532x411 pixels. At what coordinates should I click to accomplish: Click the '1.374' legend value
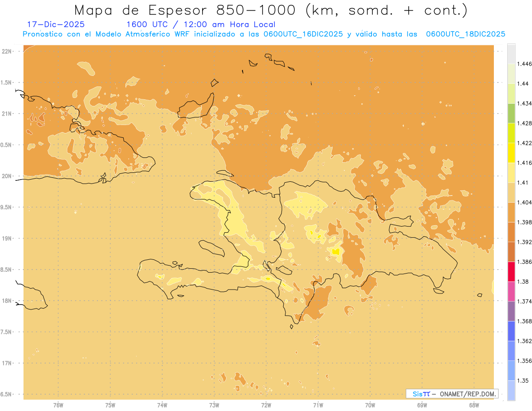click(524, 301)
